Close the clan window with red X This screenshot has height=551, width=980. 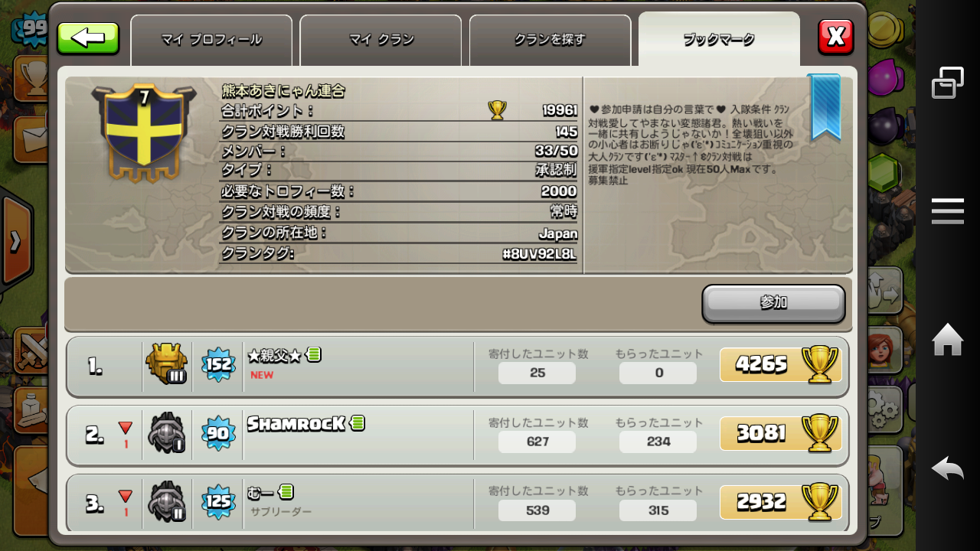click(836, 37)
